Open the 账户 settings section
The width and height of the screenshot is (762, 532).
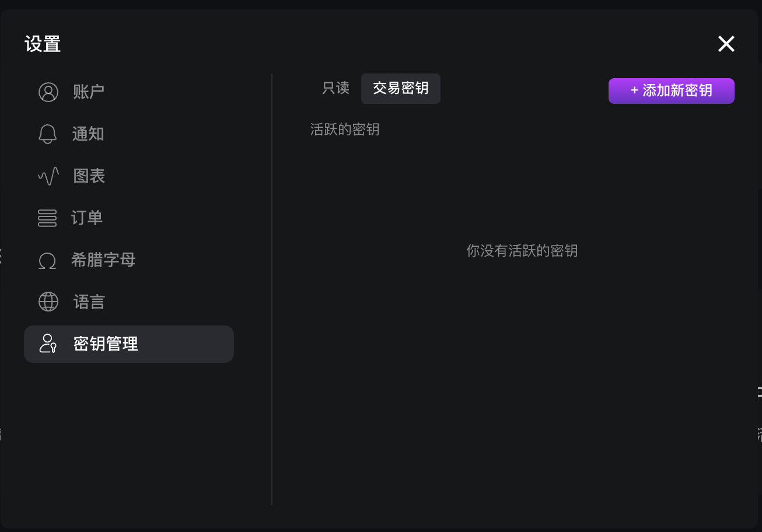pyautogui.click(x=89, y=92)
